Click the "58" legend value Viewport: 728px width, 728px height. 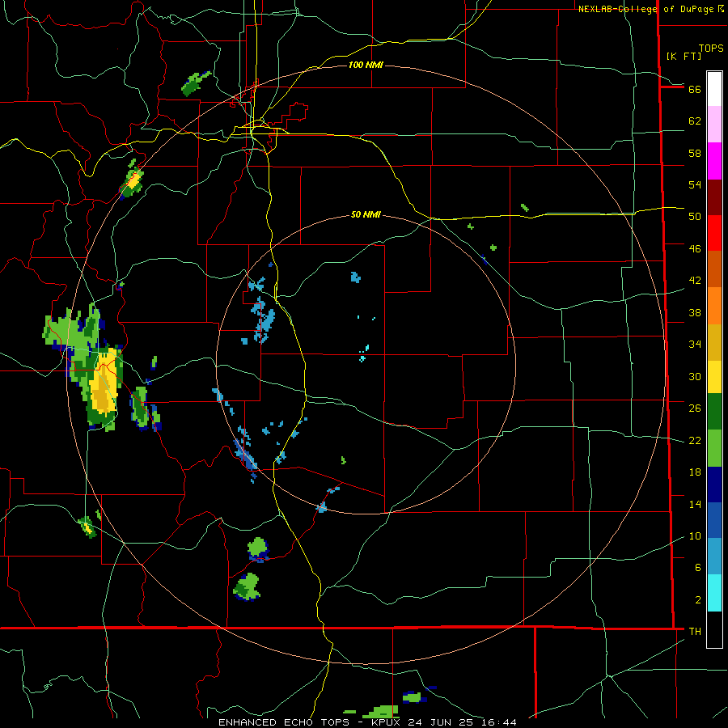[695, 153]
